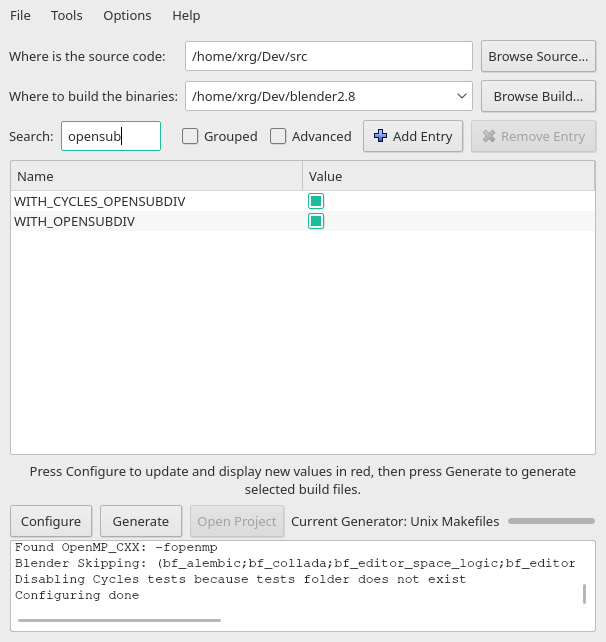Click the 'Configuring done' log line

click(77, 595)
